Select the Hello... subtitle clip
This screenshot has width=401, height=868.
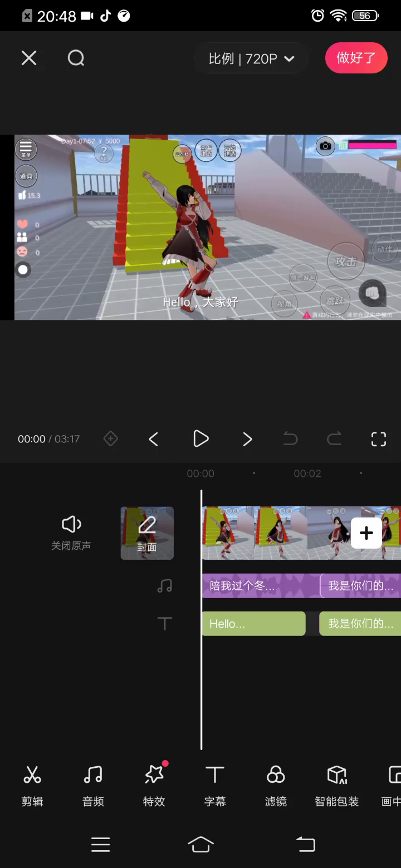pos(253,624)
